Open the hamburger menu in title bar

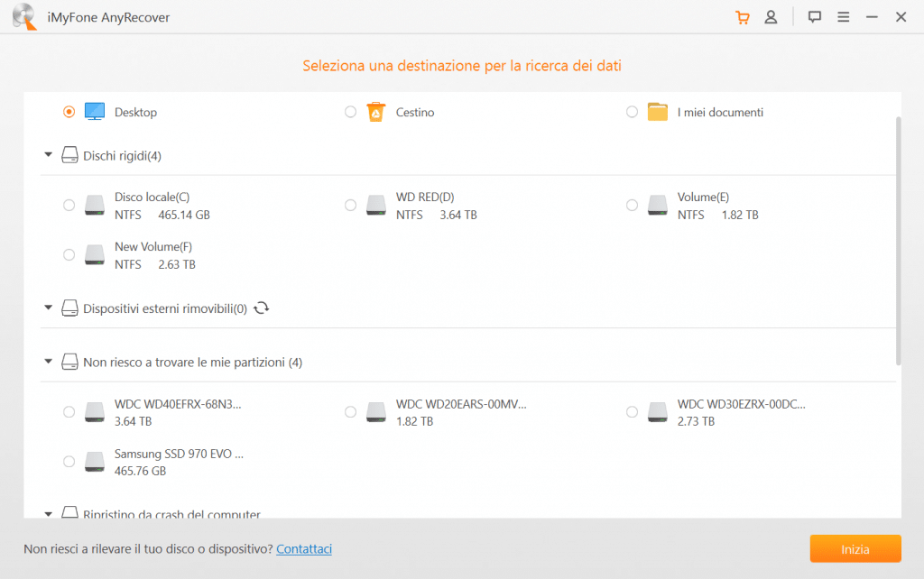coord(844,17)
